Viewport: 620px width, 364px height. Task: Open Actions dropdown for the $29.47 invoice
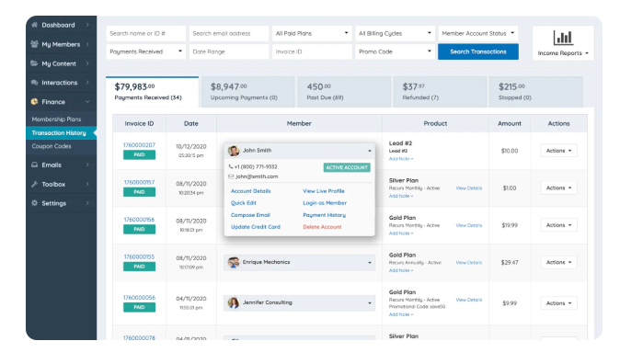point(558,262)
